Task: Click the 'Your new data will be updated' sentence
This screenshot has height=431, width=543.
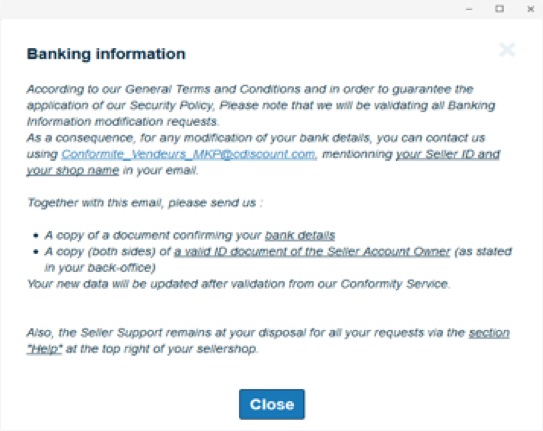Action: 239,284
